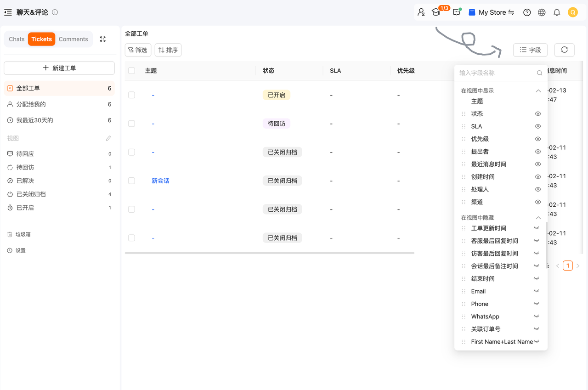Click the field name search input
The height and width of the screenshot is (390, 588).
(x=496, y=73)
